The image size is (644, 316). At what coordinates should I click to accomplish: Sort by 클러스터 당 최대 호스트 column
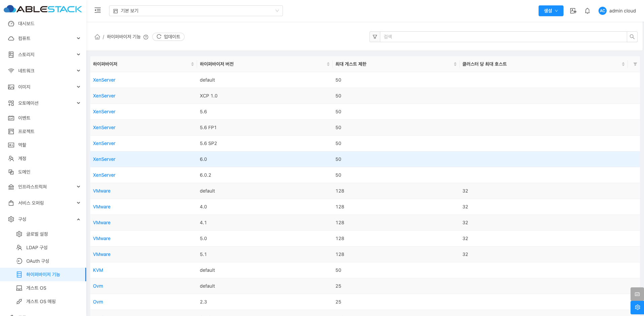[623, 64]
